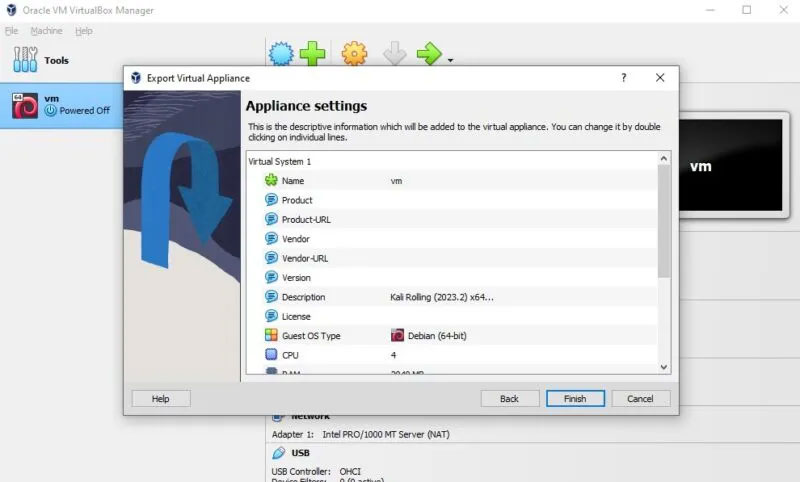Select the Tools wrench icon in sidebar
800x482 pixels.
[x=26, y=60]
